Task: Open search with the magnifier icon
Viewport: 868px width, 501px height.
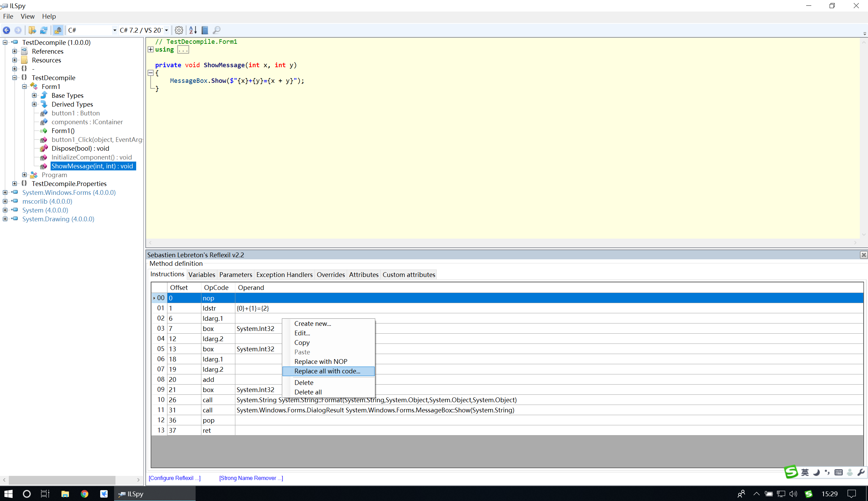Action: click(x=216, y=30)
